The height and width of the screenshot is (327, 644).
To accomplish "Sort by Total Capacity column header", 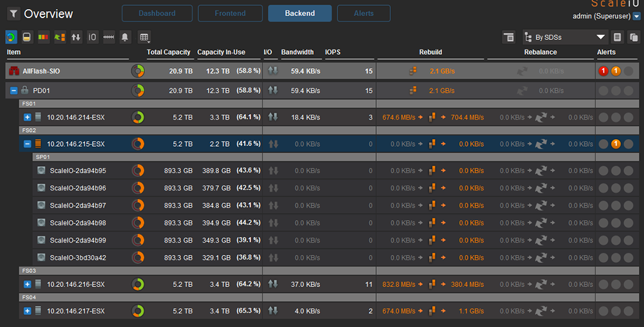I will click(x=168, y=52).
